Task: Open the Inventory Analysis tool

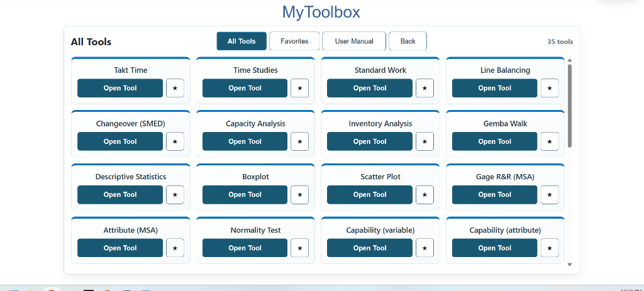Action: (x=370, y=141)
